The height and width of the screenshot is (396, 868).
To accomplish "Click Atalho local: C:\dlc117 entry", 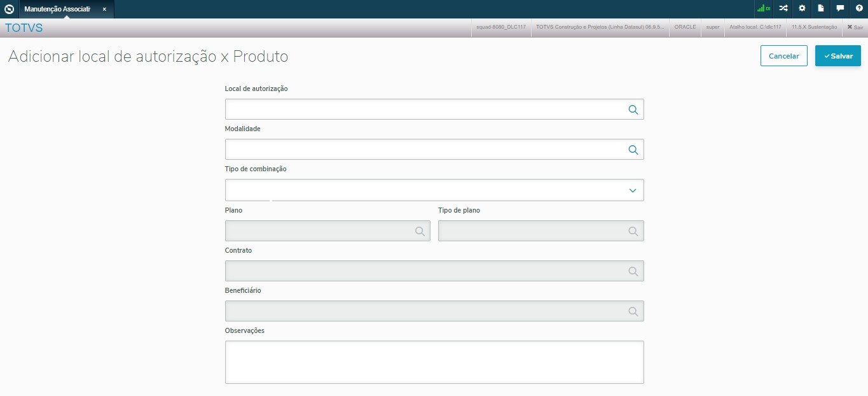I will (x=755, y=27).
